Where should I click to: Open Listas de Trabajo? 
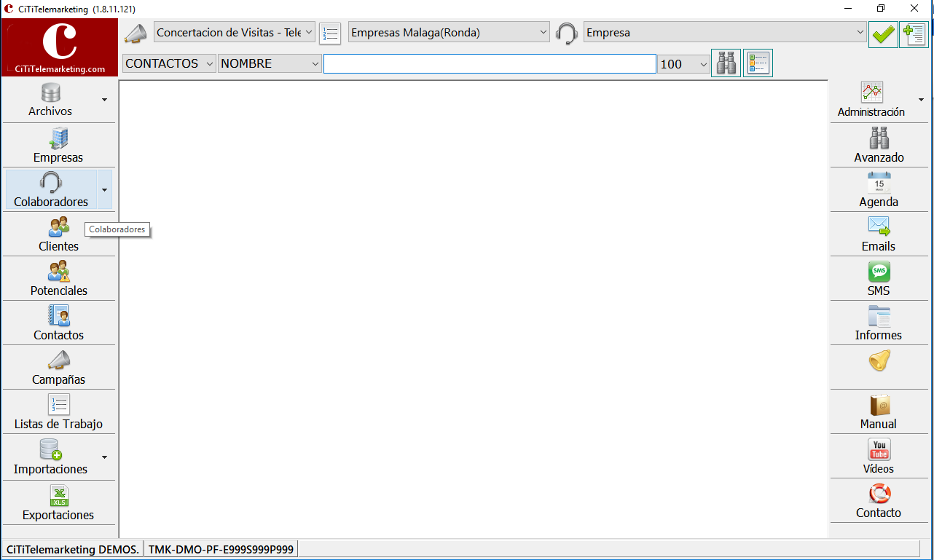[x=58, y=412]
